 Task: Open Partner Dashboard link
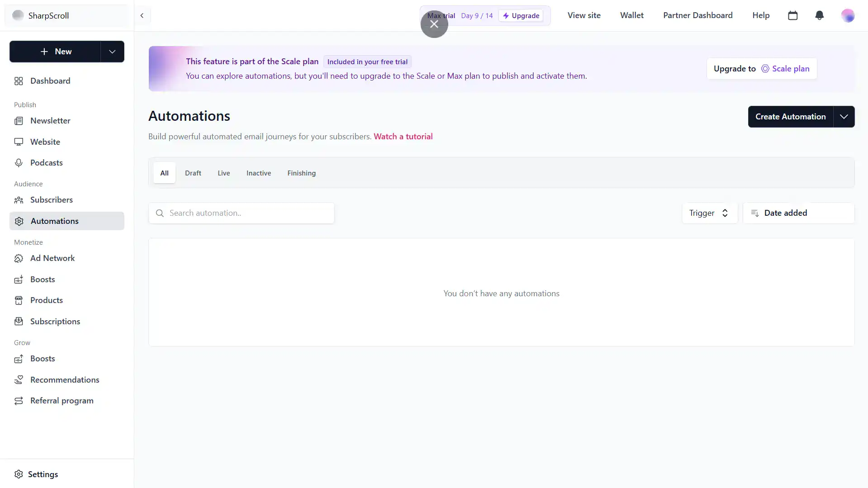[x=698, y=15]
